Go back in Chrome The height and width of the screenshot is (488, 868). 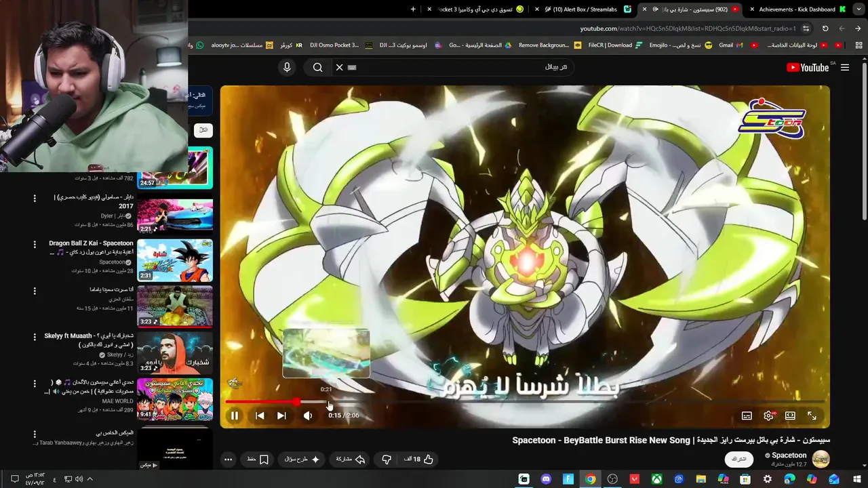(858, 28)
